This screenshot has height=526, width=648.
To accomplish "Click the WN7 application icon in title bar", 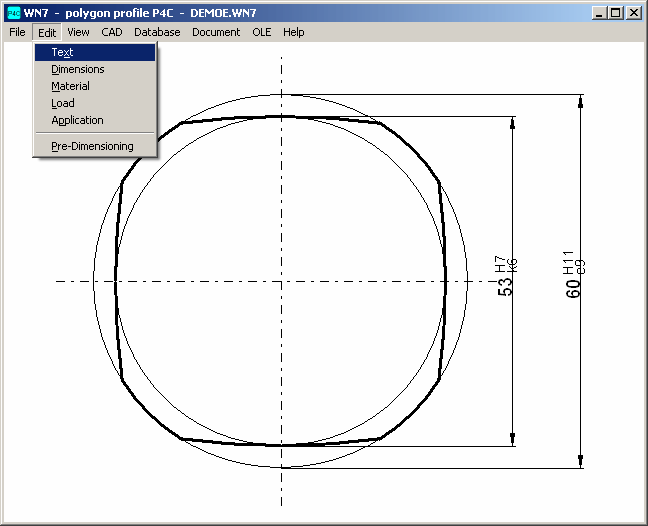I will [x=13, y=13].
